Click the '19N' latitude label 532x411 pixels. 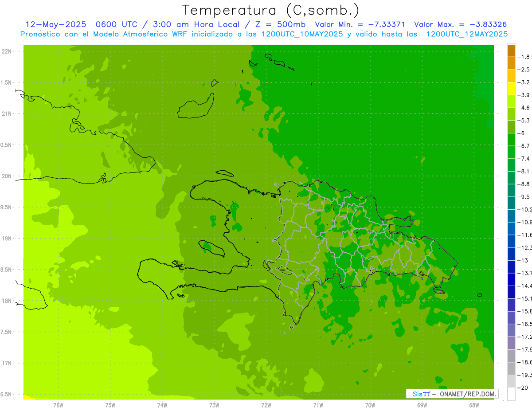coord(6,239)
